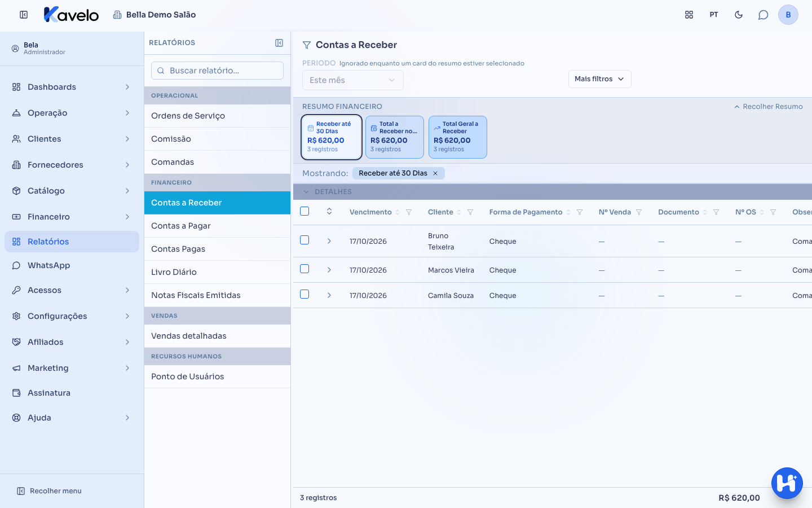Open the chat bubble icon in header
Image resolution: width=812 pixels, height=508 pixels.
pos(764,15)
